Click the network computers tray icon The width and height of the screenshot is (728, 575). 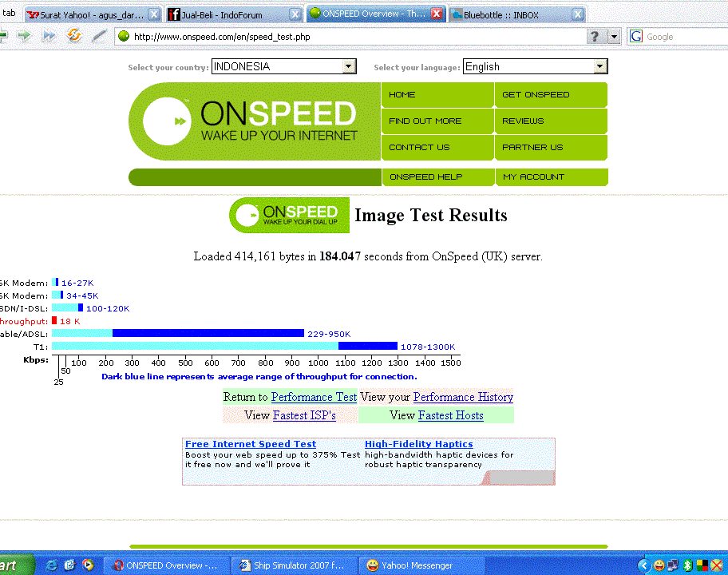[673, 565]
